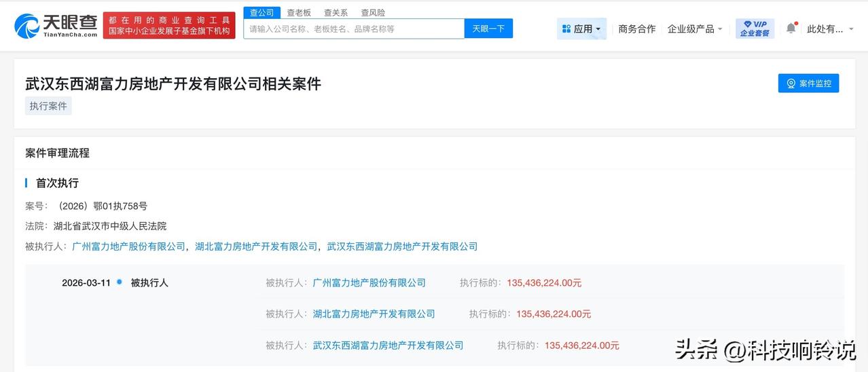
Task: Click the 执行案件 tag
Action: click(x=48, y=106)
